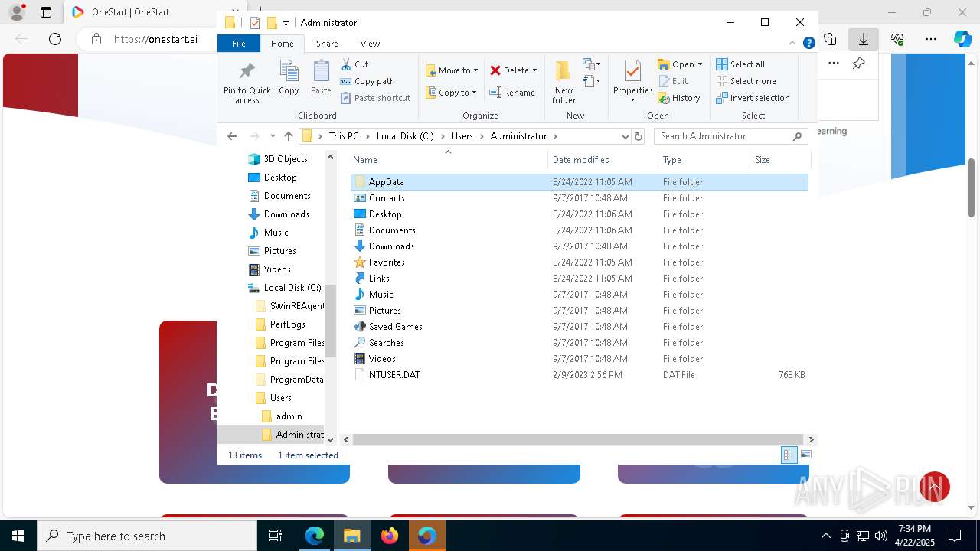Pin selected folder to Quick access
This screenshot has width=980, height=551.
(247, 83)
